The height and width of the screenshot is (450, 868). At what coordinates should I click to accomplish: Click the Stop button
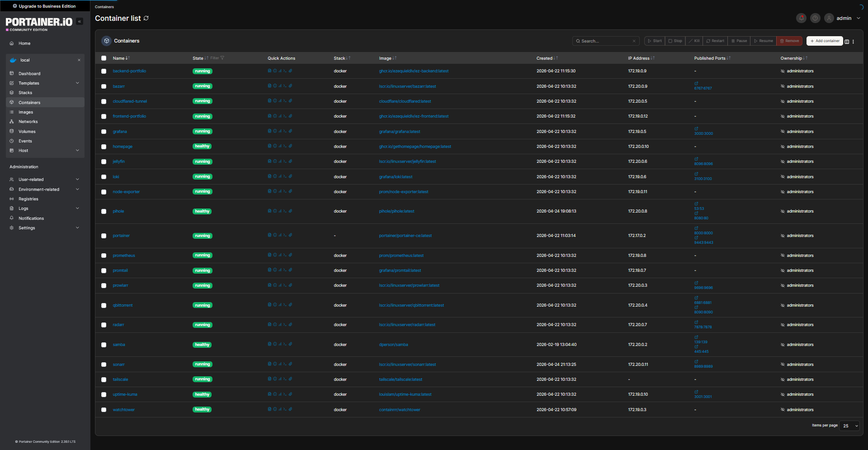(x=675, y=41)
